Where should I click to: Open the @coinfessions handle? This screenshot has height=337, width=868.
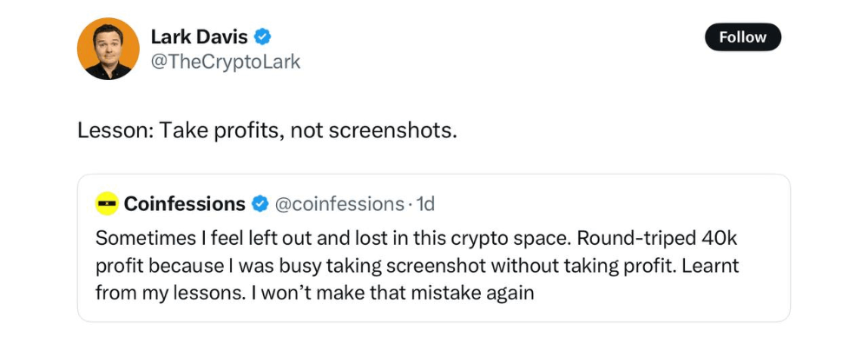click(x=339, y=204)
